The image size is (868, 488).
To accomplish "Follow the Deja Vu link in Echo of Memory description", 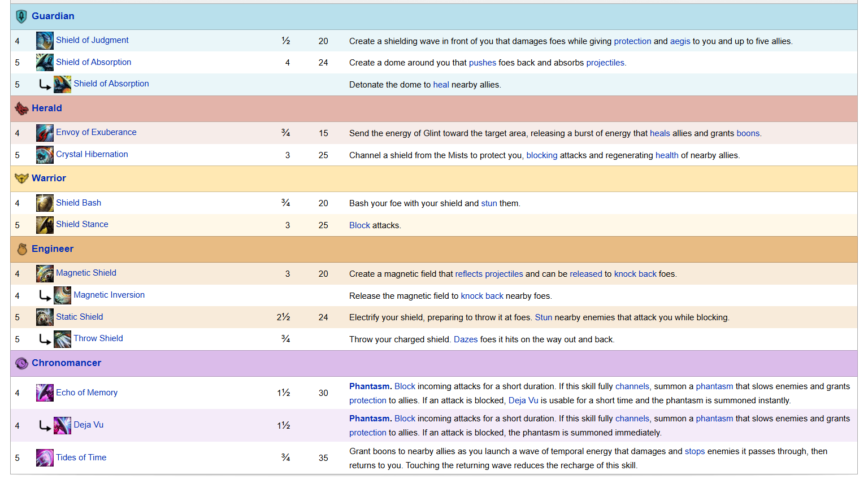I will pyautogui.click(x=523, y=400).
